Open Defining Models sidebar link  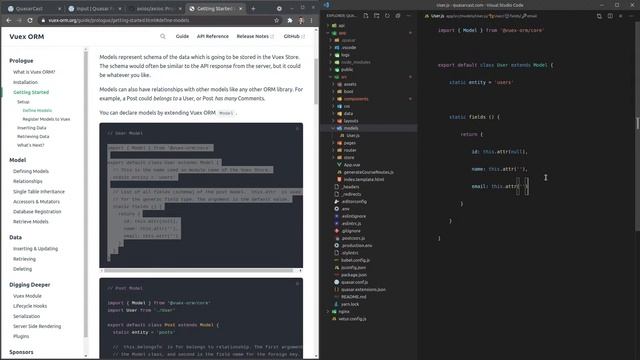31,171
